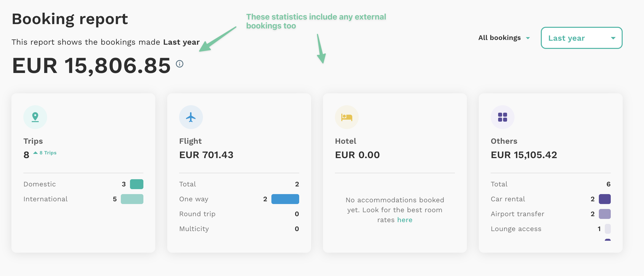The height and width of the screenshot is (276, 644).
Task: Click the '8 Trips' change label
Action: [48, 153]
